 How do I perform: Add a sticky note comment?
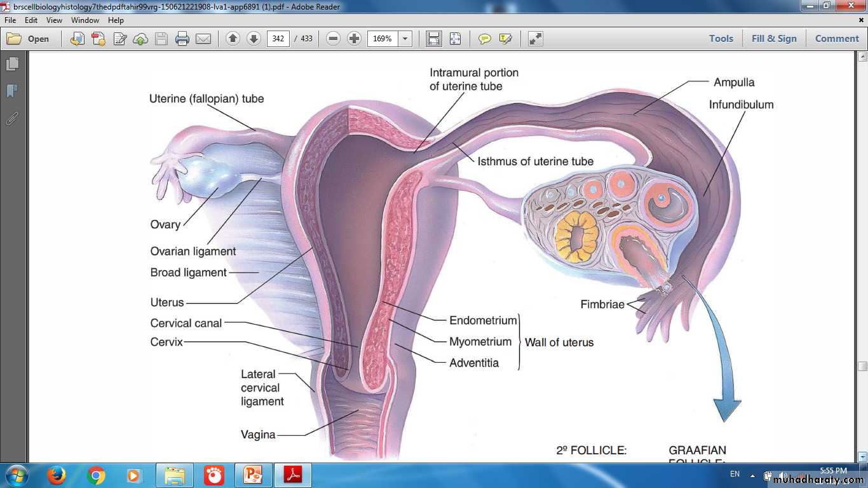tap(485, 39)
